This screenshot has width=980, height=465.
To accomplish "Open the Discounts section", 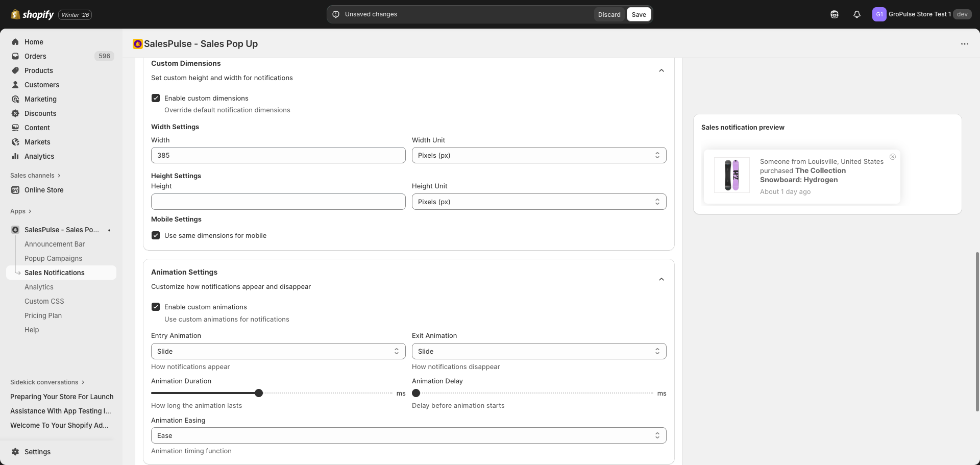I will coord(40,113).
